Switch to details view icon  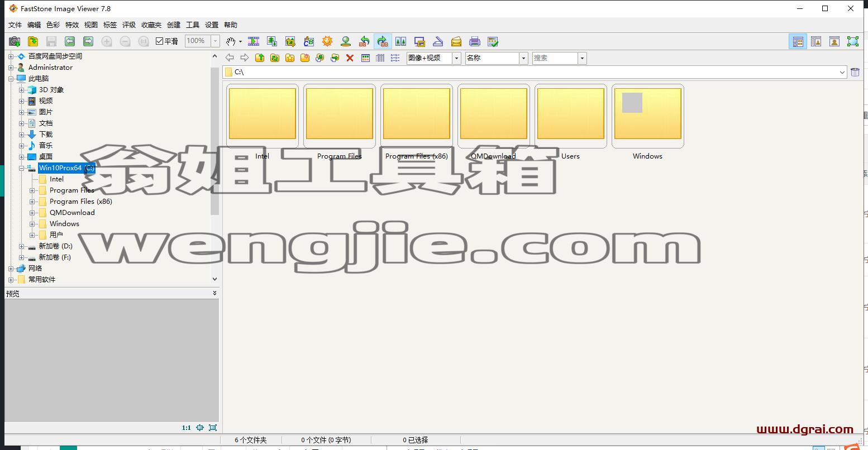click(380, 58)
